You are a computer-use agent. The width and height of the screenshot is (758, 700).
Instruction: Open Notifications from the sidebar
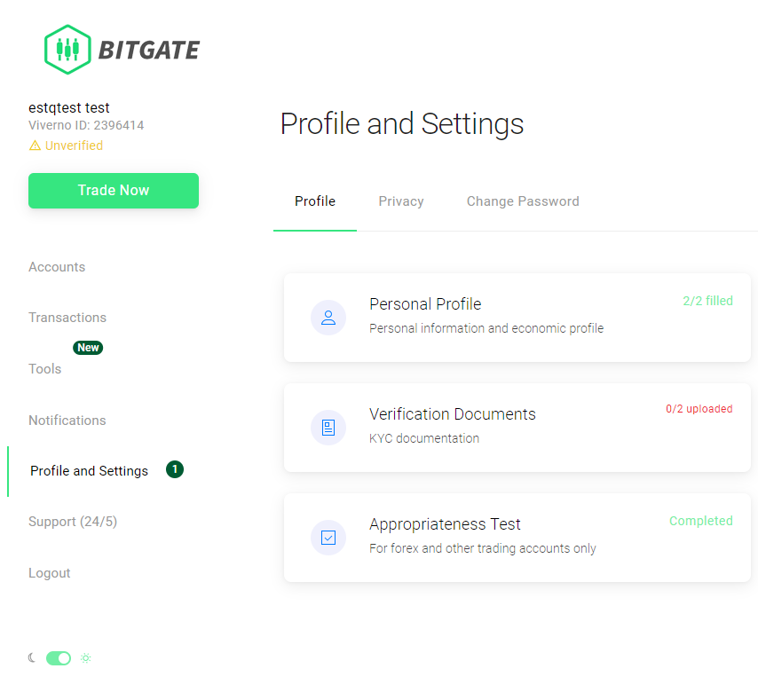coord(67,421)
